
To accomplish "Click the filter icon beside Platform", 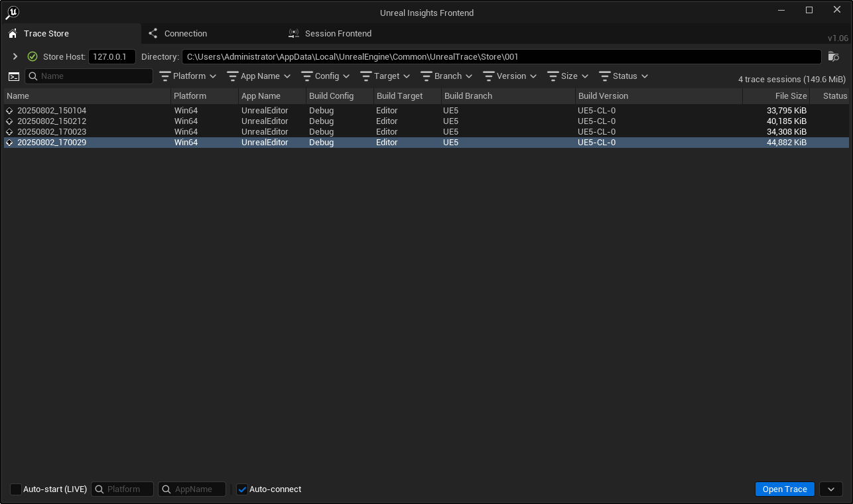I will pyautogui.click(x=165, y=76).
